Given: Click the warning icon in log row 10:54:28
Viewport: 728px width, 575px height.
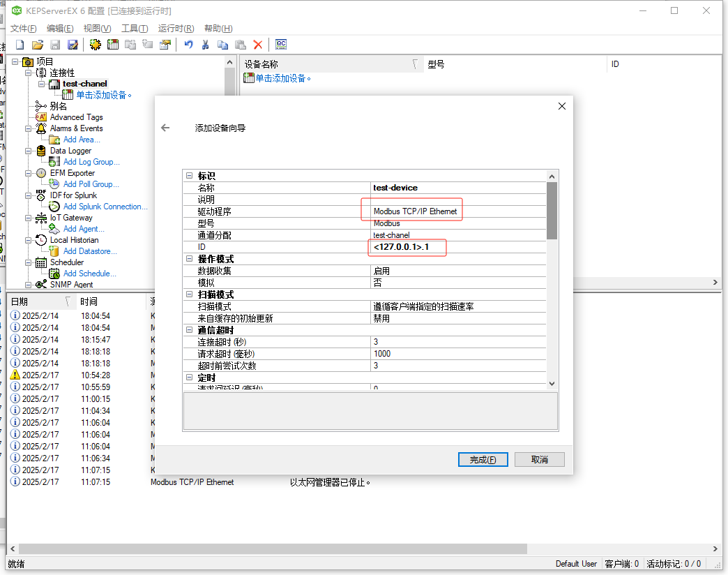Looking at the screenshot, I should click(x=15, y=375).
